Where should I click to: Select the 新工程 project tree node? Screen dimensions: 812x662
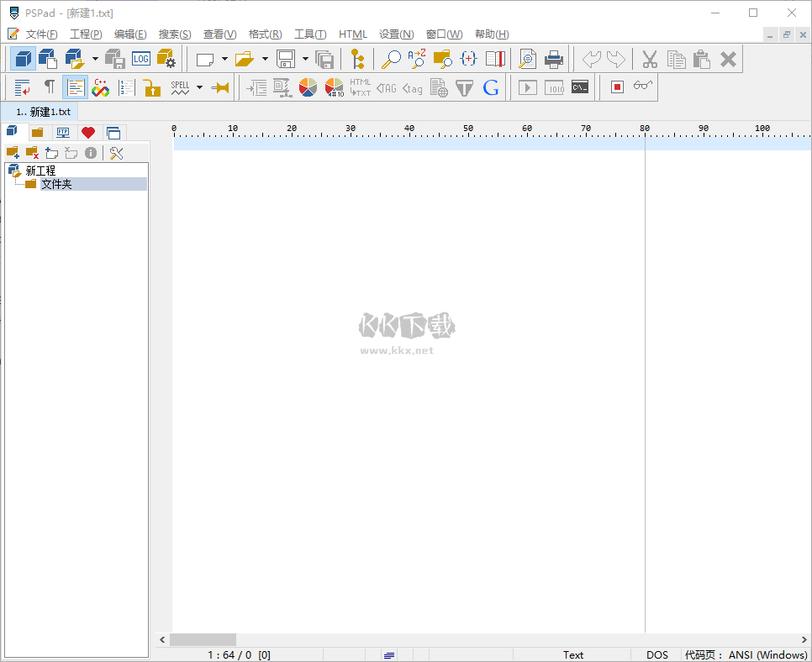click(40, 171)
